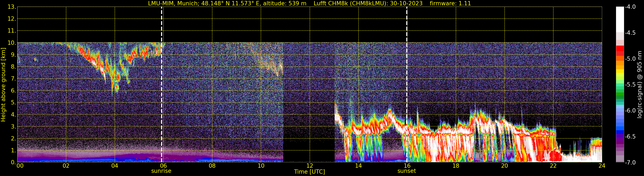Click time tick label 14
This screenshot has width=644, height=176.
(x=358, y=166)
